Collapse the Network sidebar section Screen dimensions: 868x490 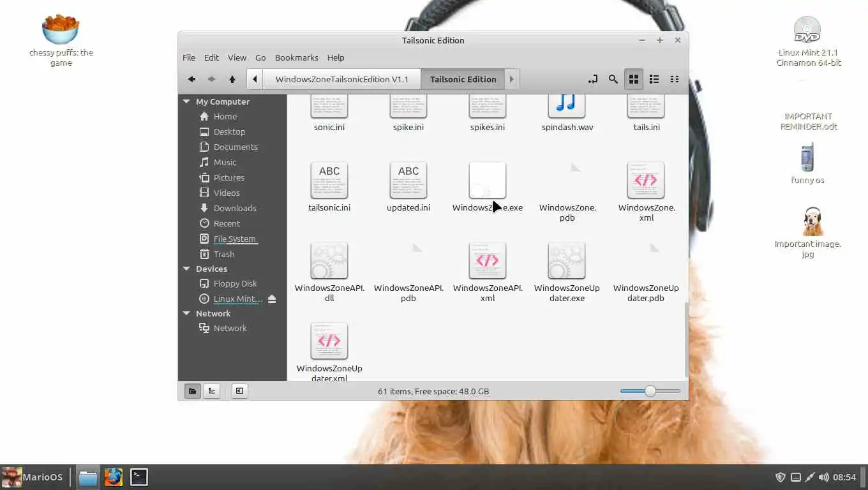[x=186, y=313]
